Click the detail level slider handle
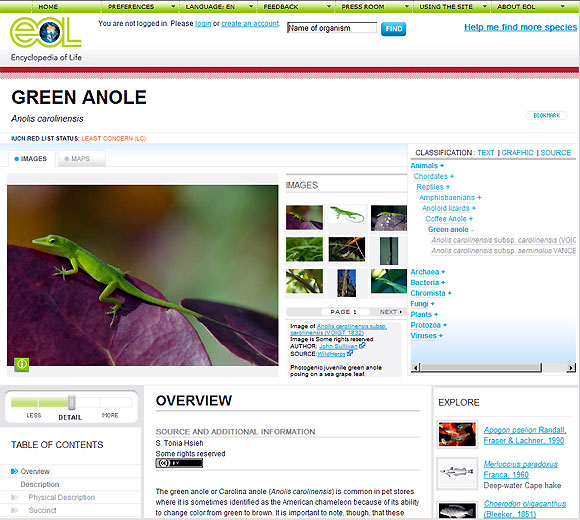The image size is (580, 520). 72,402
